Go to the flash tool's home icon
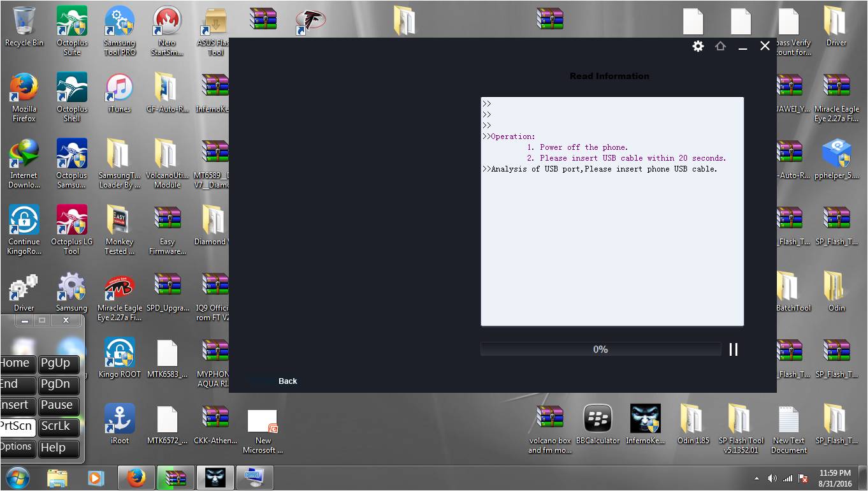This screenshot has width=868, height=491. click(721, 46)
